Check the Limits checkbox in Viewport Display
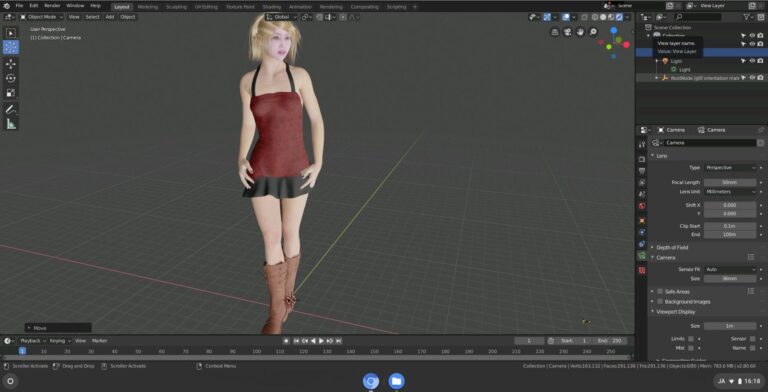This screenshot has height=392, width=768. click(x=691, y=339)
